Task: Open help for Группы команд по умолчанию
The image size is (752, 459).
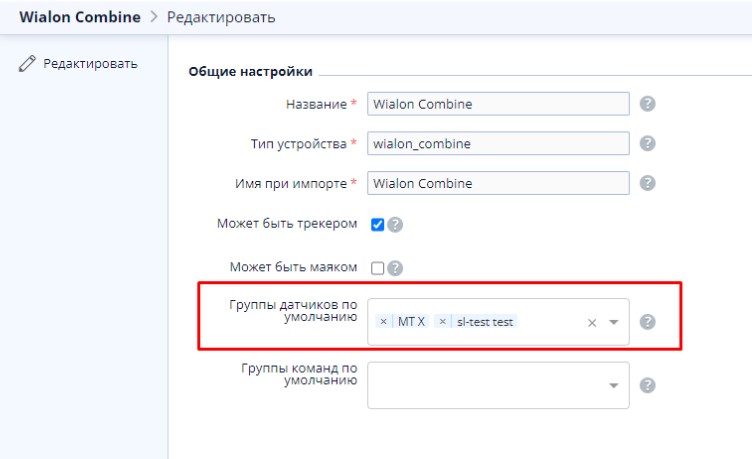Action: pos(647,386)
